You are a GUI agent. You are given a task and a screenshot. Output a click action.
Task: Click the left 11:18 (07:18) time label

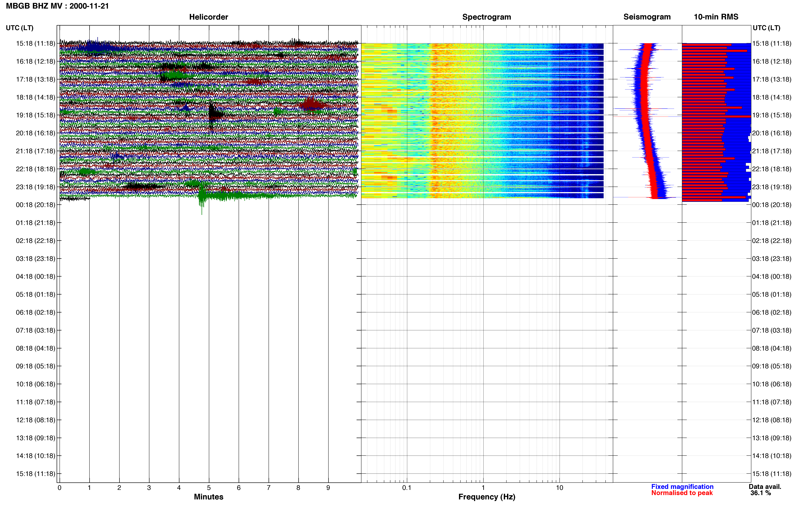coord(36,402)
